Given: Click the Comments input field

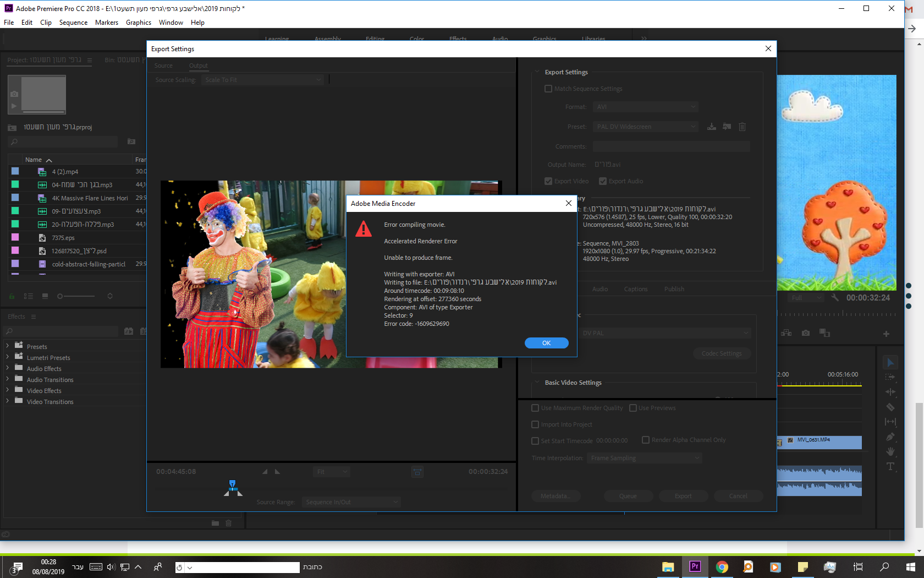Looking at the screenshot, I should tap(672, 146).
